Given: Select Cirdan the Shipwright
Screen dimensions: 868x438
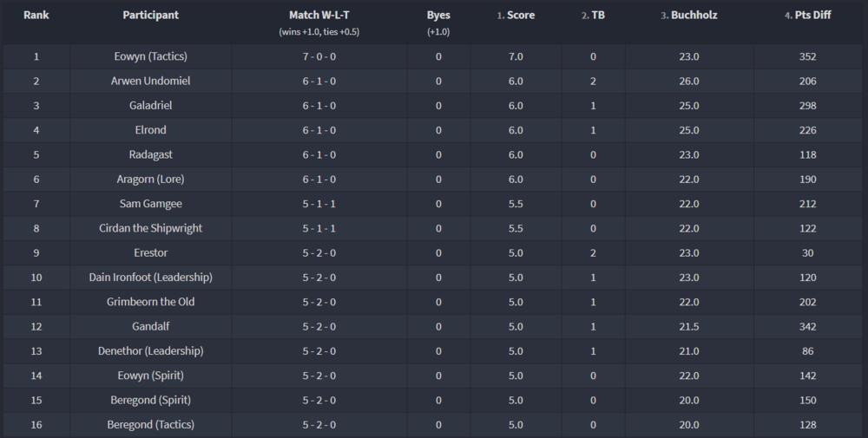Looking at the screenshot, I should coord(151,228).
